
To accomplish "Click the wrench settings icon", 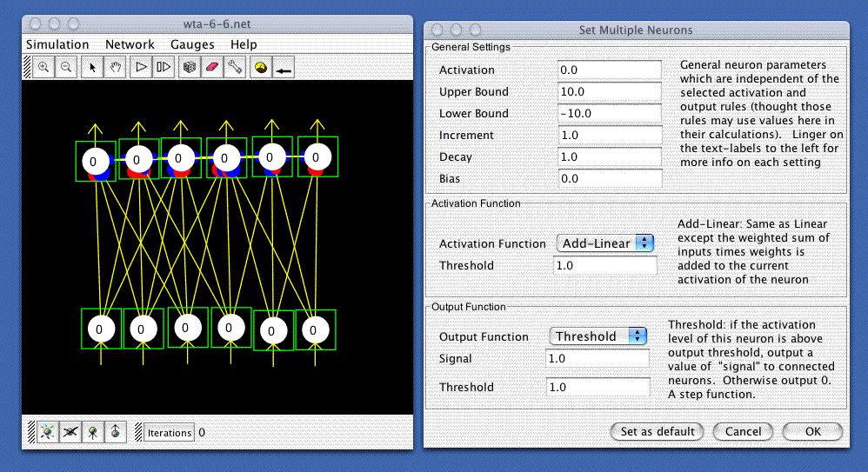I will click(x=233, y=67).
